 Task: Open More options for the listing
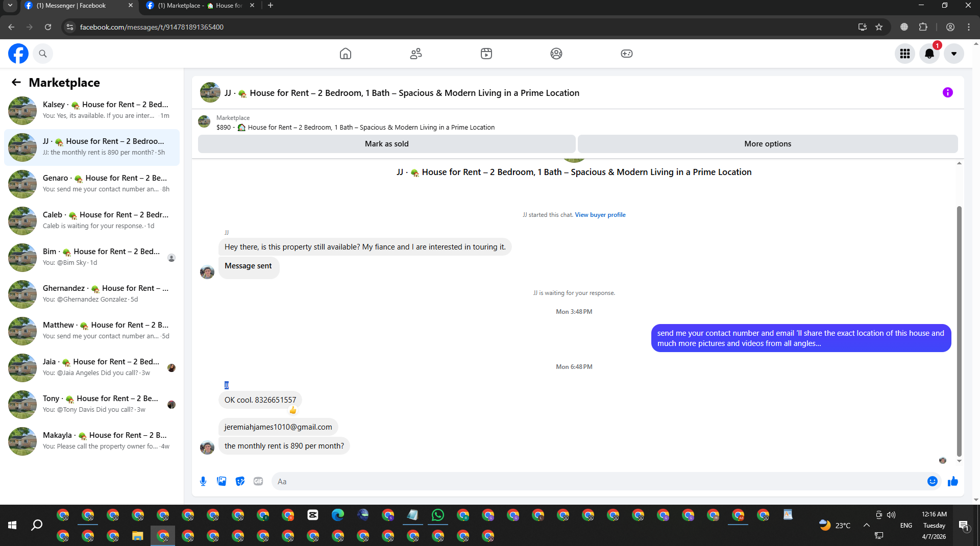[x=768, y=144]
